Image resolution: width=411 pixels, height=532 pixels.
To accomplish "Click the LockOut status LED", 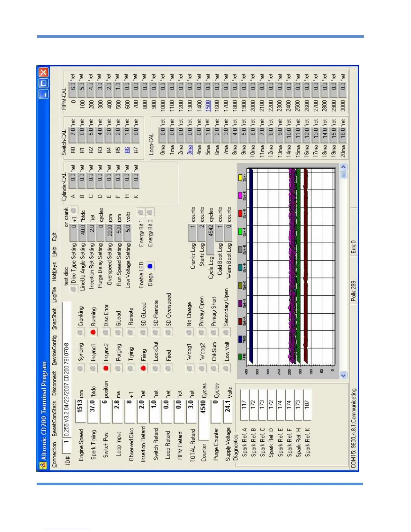I will 155,368.
